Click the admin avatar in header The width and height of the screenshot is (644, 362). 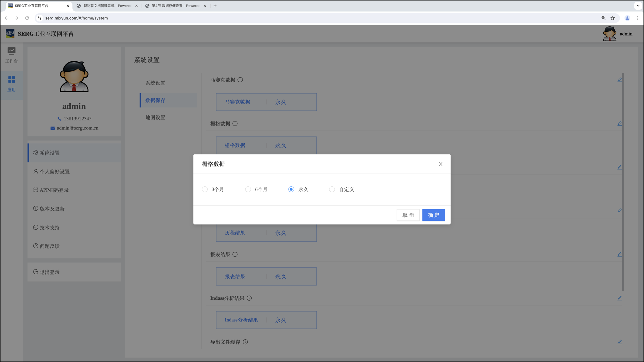click(609, 34)
